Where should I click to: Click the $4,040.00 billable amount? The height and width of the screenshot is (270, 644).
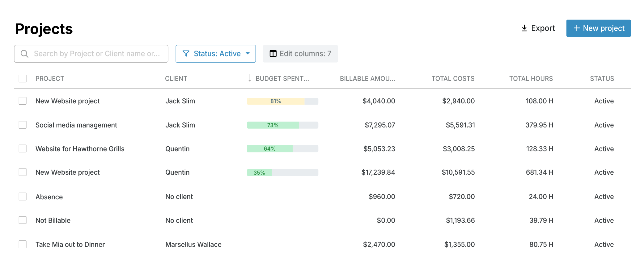[x=379, y=101]
